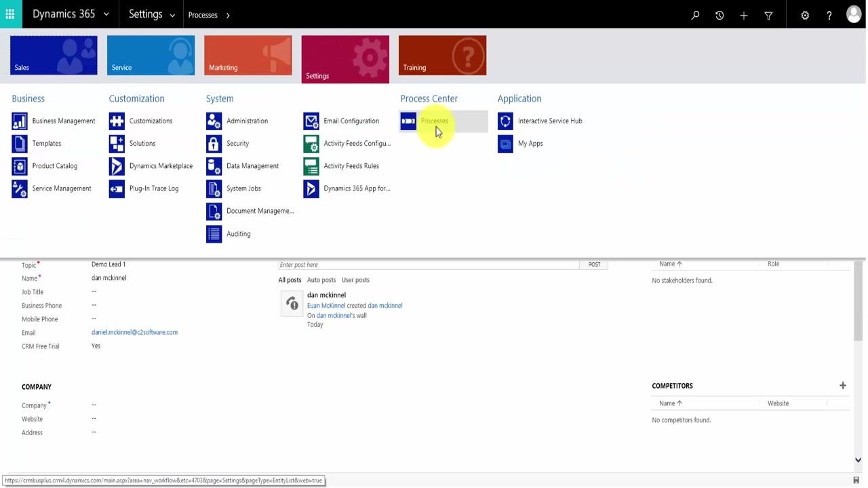The image size is (868, 488).
Task: Click the Demo Lead 1 topic value
Action: [x=108, y=264]
